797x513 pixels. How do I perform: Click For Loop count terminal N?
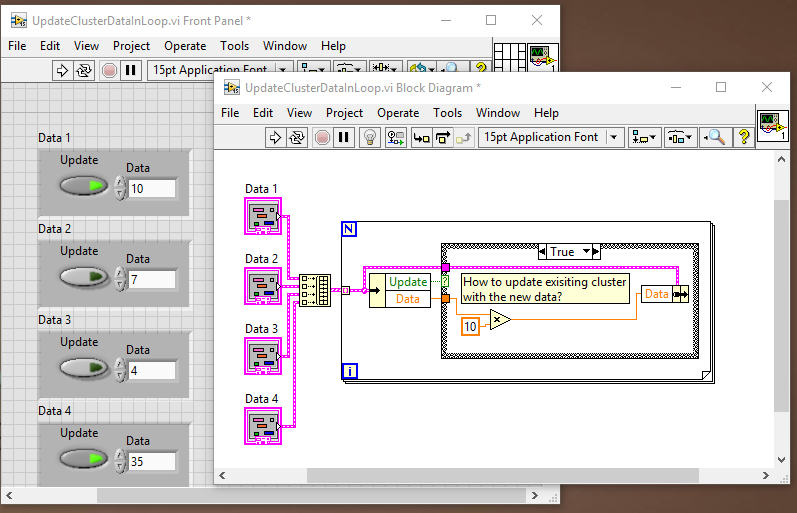coord(349,229)
